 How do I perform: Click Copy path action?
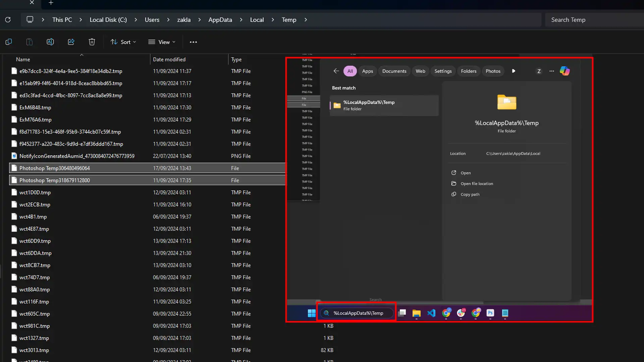[470, 194]
